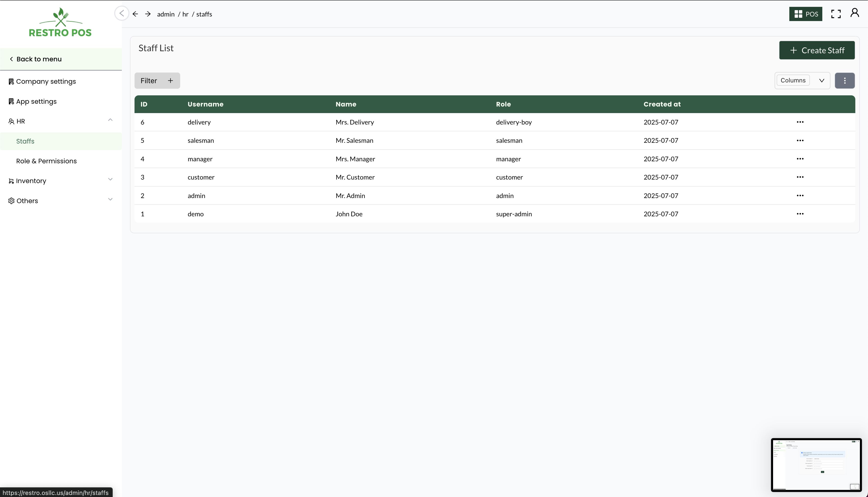Click the picture-in-picture thumbnail preview
868x497 pixels.
pos(816,465)
